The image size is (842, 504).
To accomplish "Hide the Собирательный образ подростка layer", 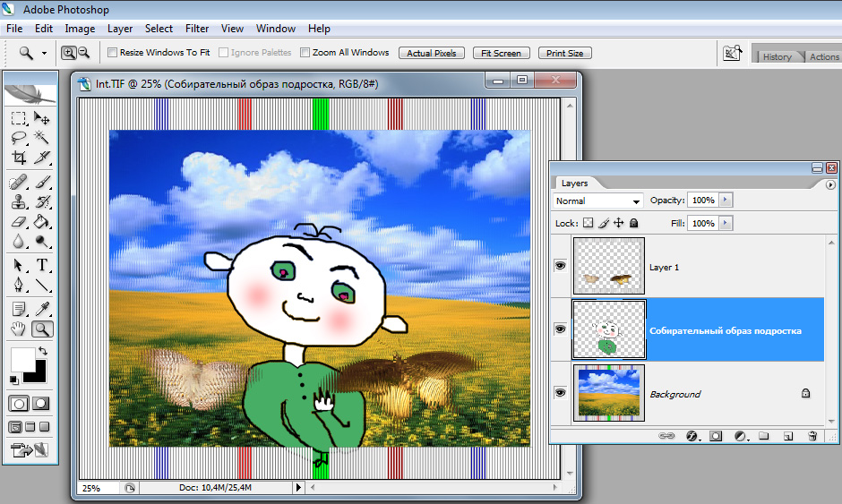I will 560,329.
